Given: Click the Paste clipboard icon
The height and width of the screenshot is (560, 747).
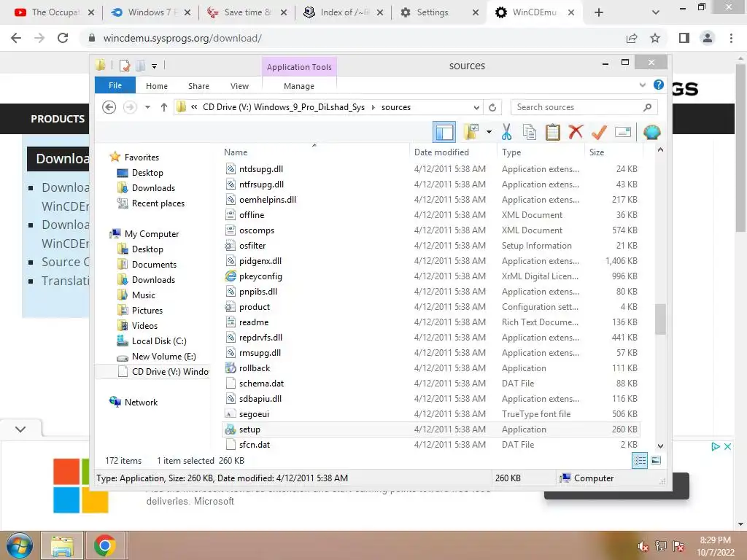Looking at the screenshot, I should (552, 132).
